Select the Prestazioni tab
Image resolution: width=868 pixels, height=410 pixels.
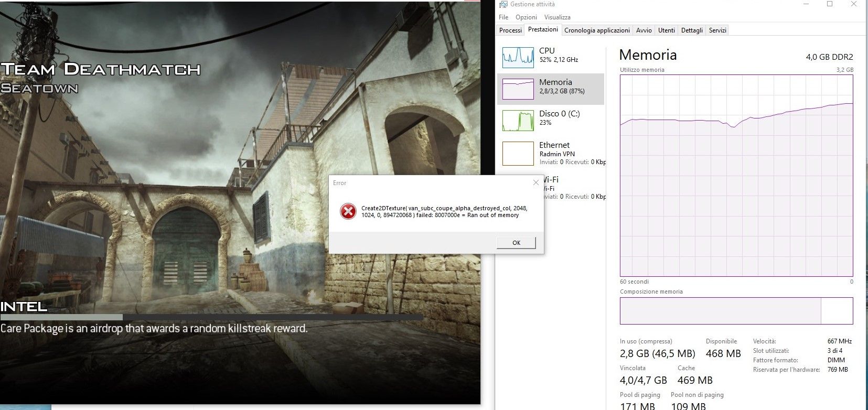(x=543, y=30)
